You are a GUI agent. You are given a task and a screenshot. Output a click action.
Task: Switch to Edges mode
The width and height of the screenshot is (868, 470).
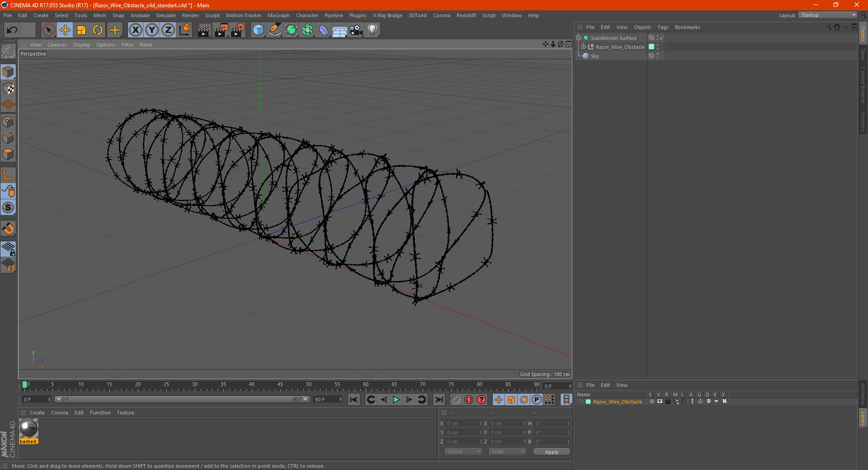(x=8, y=138)
